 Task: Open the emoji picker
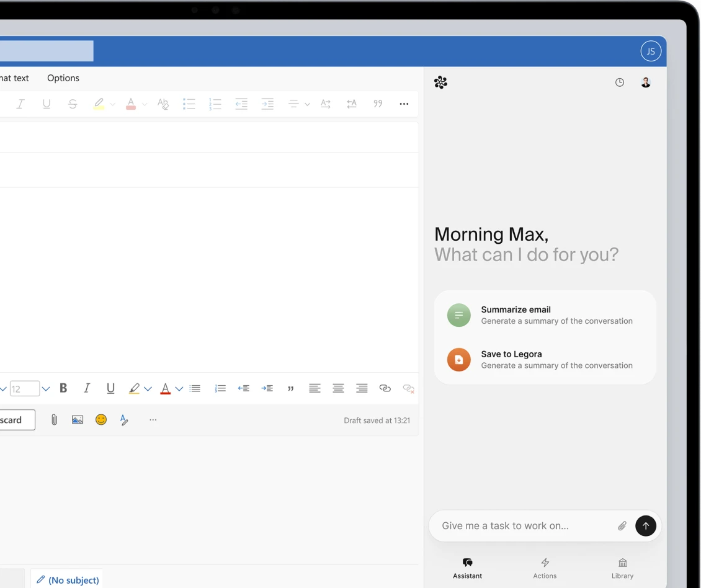coord(101,419)
